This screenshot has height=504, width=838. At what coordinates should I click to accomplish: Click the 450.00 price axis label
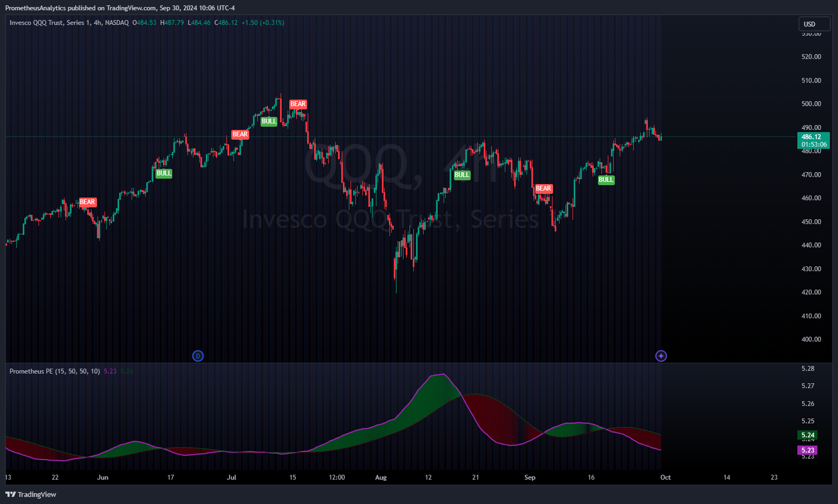(811, 222)
